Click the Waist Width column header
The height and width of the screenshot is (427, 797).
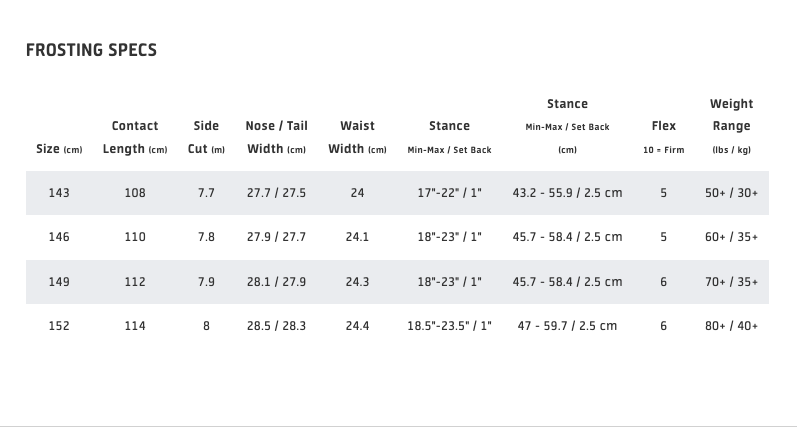click(357, 138)
